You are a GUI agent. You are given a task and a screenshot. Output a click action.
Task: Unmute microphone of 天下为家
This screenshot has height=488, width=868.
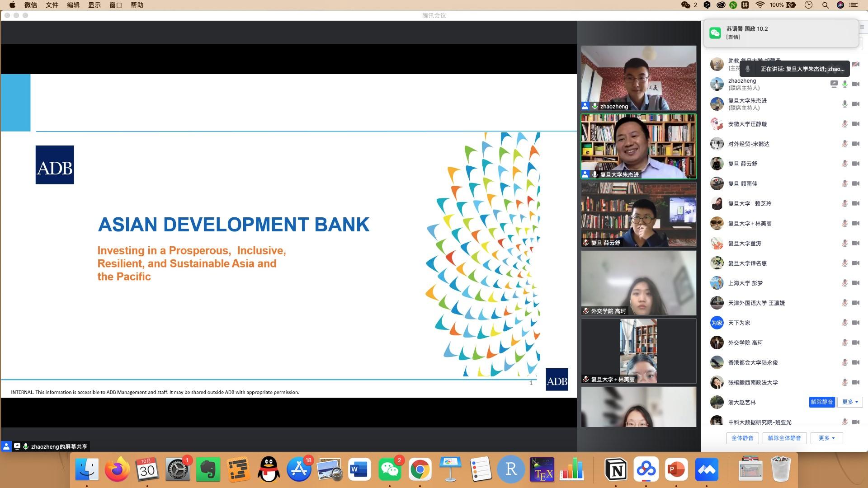(x=844, y=323)
